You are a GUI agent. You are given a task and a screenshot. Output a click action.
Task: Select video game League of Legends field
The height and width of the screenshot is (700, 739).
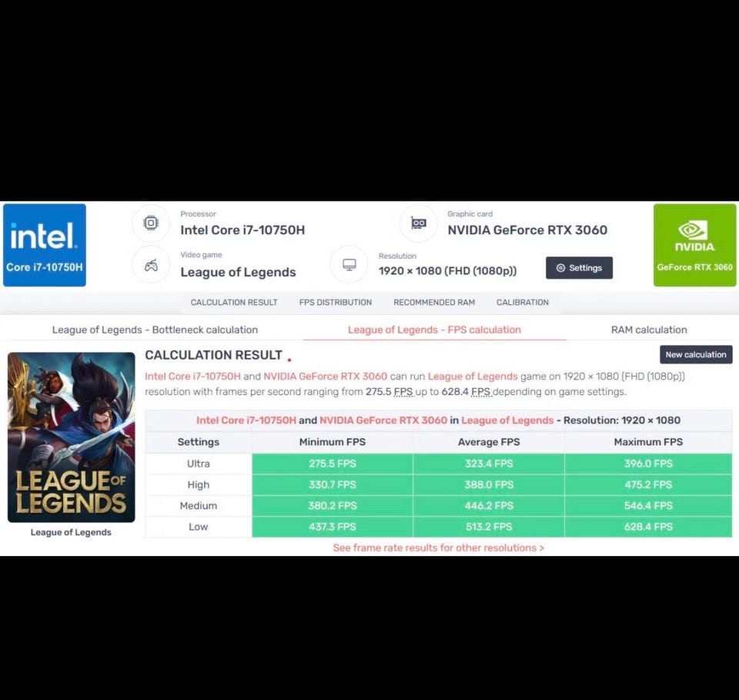(238, 272)
